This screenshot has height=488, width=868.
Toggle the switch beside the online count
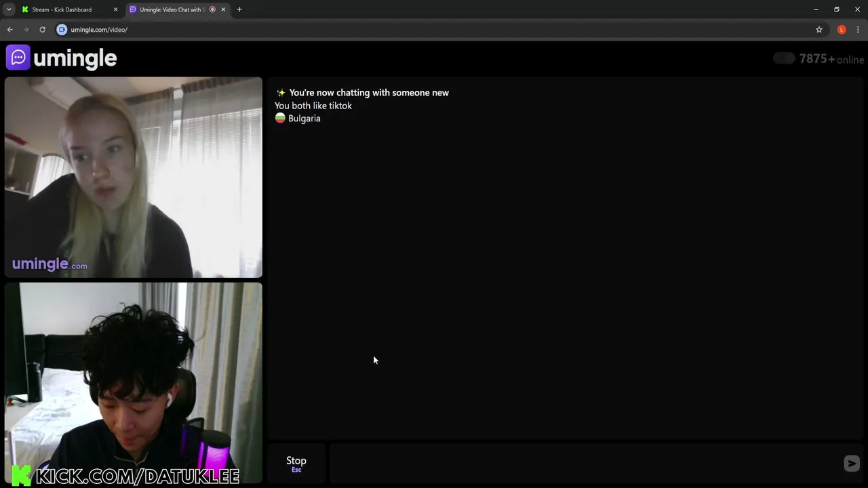[x=784, y=59]
